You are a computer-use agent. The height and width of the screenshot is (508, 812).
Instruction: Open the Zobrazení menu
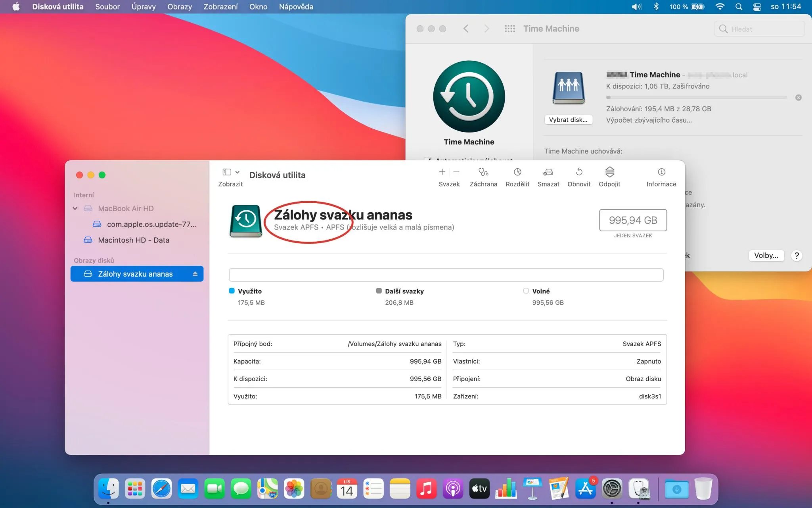[x=221, y=7]
